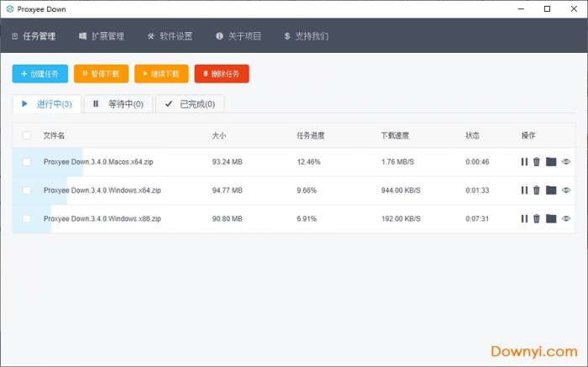Click the 0:07:31 remaining time
The height and width of the screenshot is (367, 588).
pos(477,218)
